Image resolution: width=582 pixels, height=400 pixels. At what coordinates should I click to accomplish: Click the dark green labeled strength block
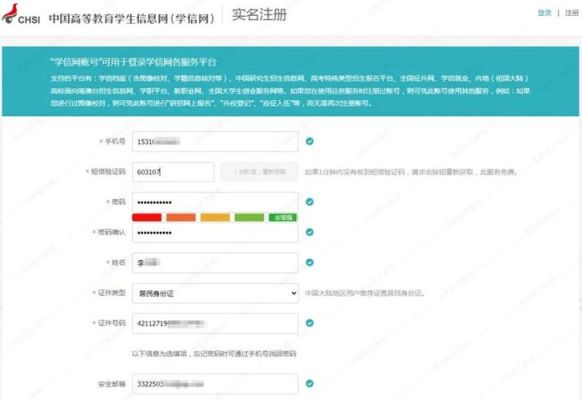click(x=283, y=217)
